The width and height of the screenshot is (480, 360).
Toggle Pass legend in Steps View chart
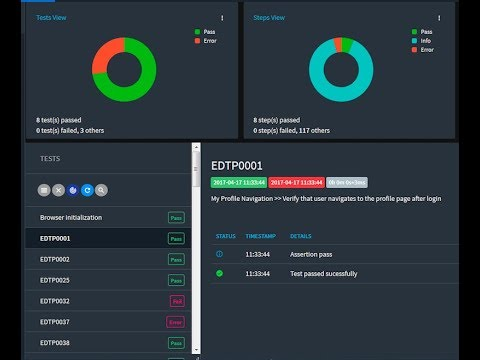click(422, 32)
